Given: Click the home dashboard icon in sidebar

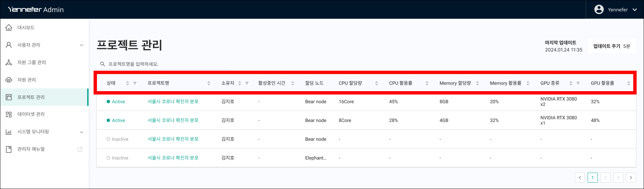Looking at the screenshot, I should 9,27.
